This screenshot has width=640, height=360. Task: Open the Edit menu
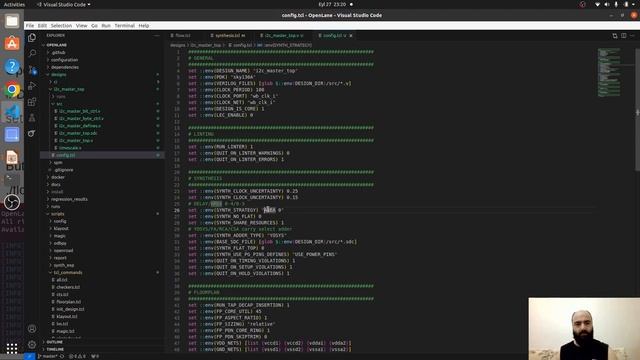click(x=42, y=26)
